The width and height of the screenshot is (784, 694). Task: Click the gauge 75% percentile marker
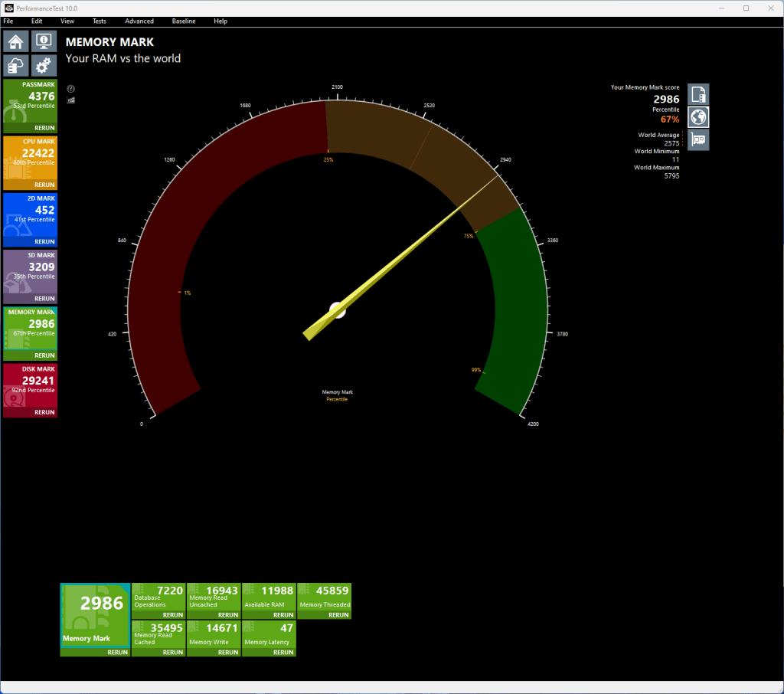point(468,236)
